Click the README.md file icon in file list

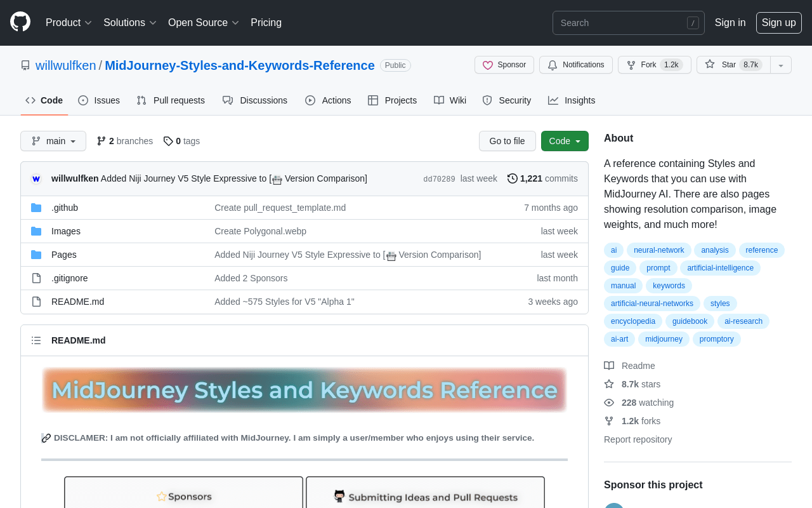coord(36,302)
